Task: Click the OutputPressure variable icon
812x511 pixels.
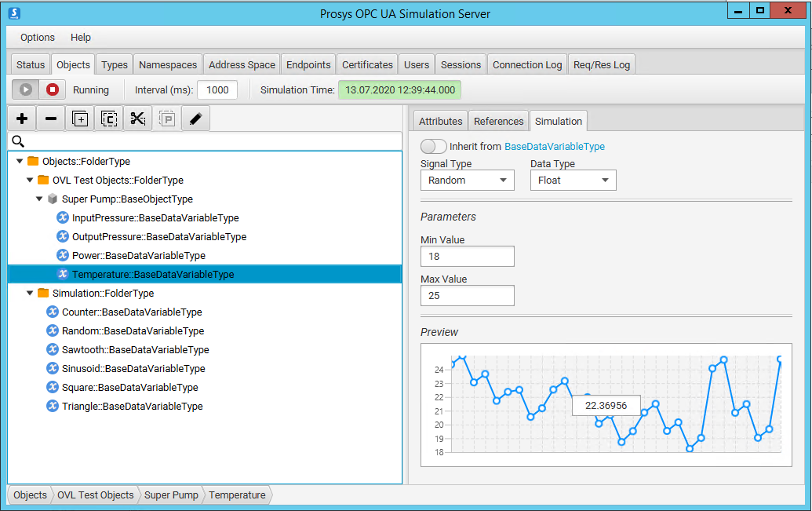Action: tap(63, 236)
